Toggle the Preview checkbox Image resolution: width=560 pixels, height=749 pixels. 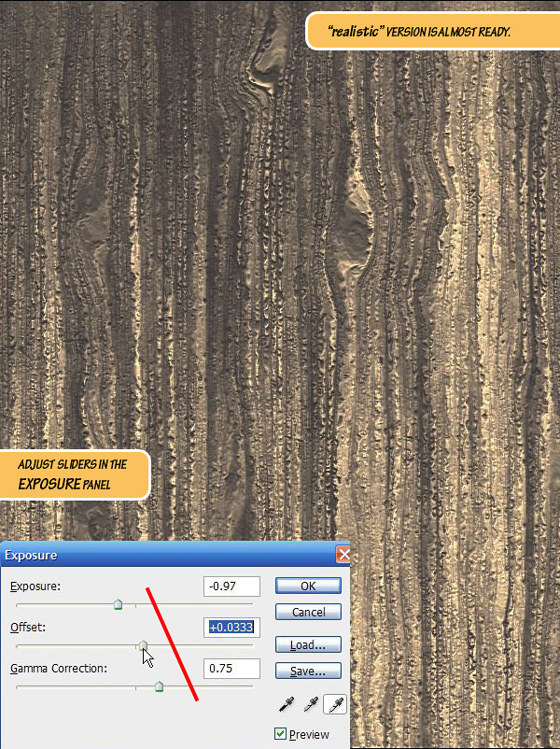pyautogui.click(x=280, y=733)
